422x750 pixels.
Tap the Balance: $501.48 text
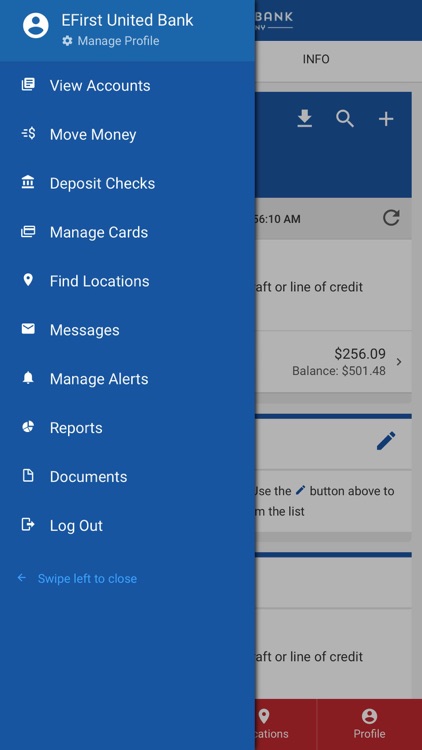339,371
